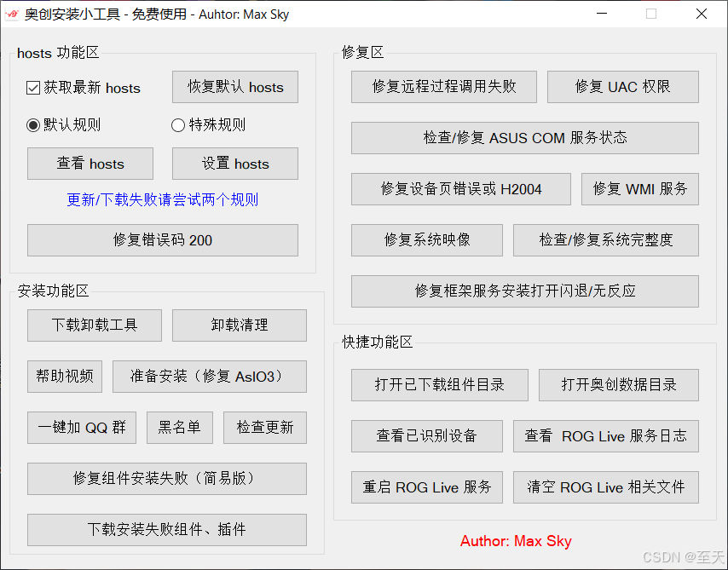Click the 打开奥创数据目录 button
Screen dimensions: 728x570
click(618, 385)
